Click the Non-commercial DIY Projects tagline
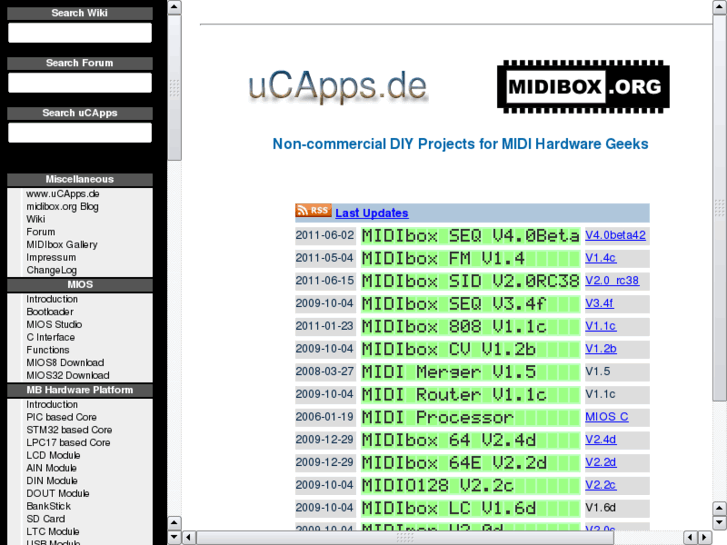 [x=460, y=144]
